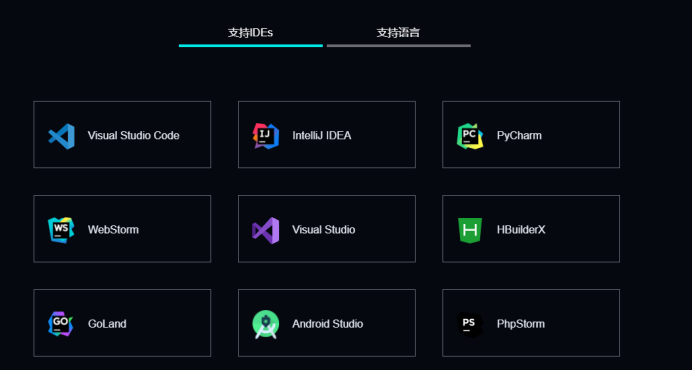The width and height of the screenshot is (692, 370).
Task: Select the GoLand text label
Action: click(107, 324)
